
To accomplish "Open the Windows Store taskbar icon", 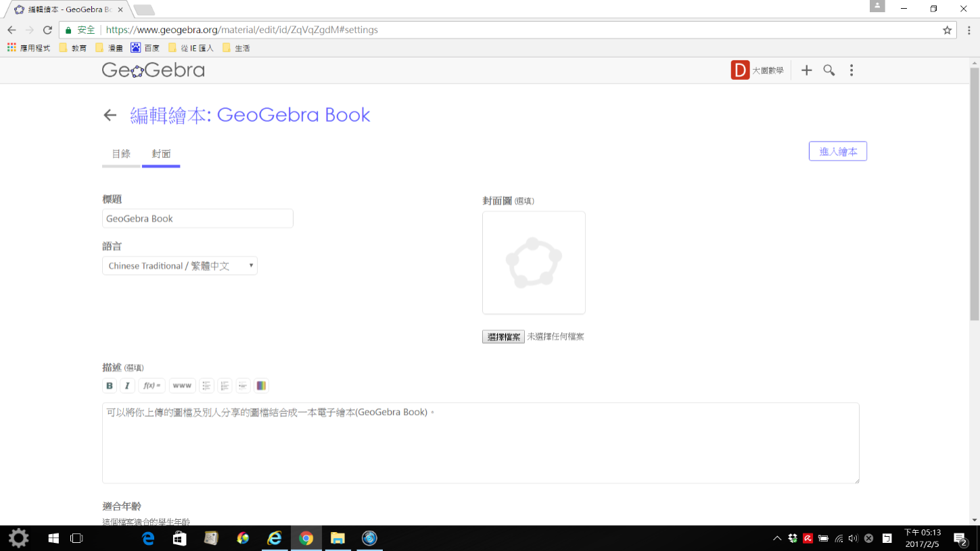I will tap(179, 538).
